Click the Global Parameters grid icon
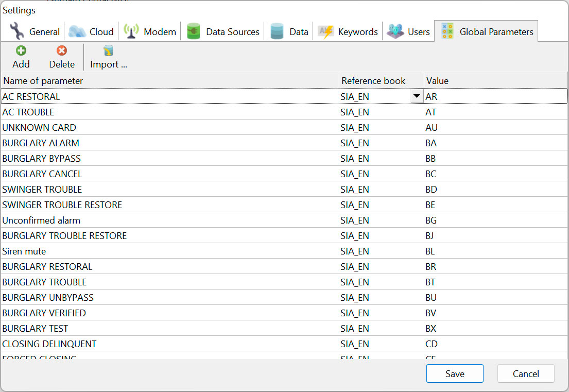This screenshot has width=569, height=392. pos(447,31)
